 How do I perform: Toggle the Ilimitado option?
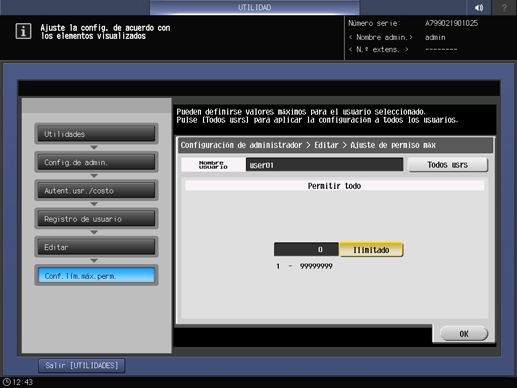[x=371, y=250]
